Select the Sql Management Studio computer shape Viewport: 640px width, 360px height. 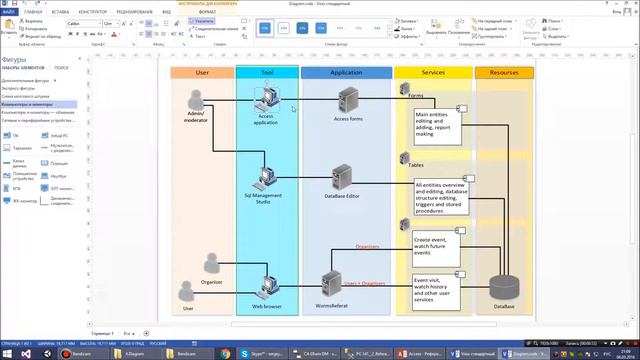coord(264,178)
